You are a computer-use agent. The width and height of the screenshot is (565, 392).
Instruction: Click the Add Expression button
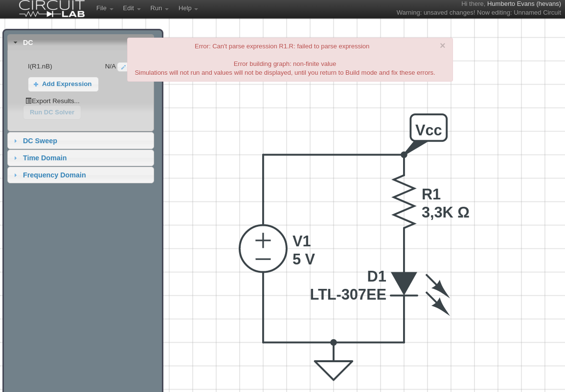[x=63, y=84]
